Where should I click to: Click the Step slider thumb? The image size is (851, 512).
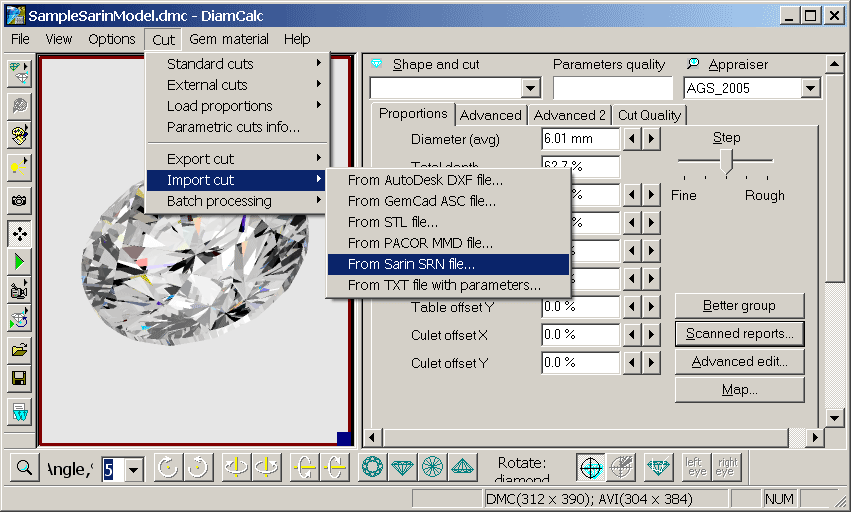click(727, 160)
